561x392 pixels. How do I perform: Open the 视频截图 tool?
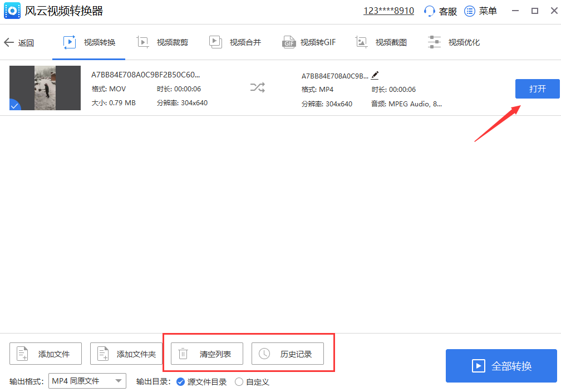(382, 42)
